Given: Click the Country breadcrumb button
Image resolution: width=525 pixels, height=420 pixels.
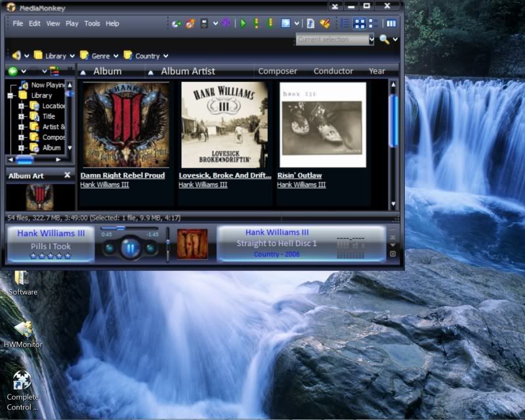Looking at the screenshot, I should tap(141, 56).
